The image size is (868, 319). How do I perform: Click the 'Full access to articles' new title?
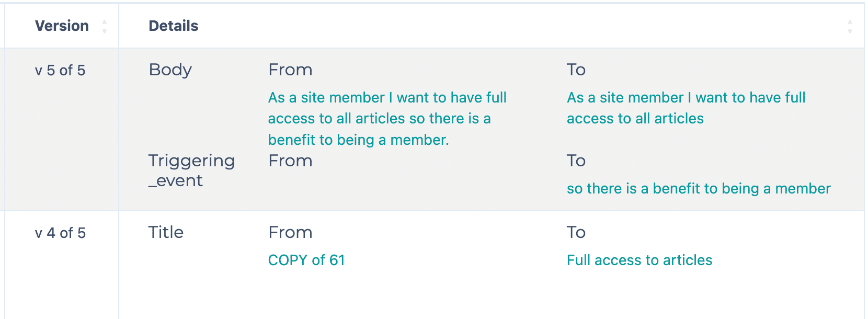click(x=639, y=260)
